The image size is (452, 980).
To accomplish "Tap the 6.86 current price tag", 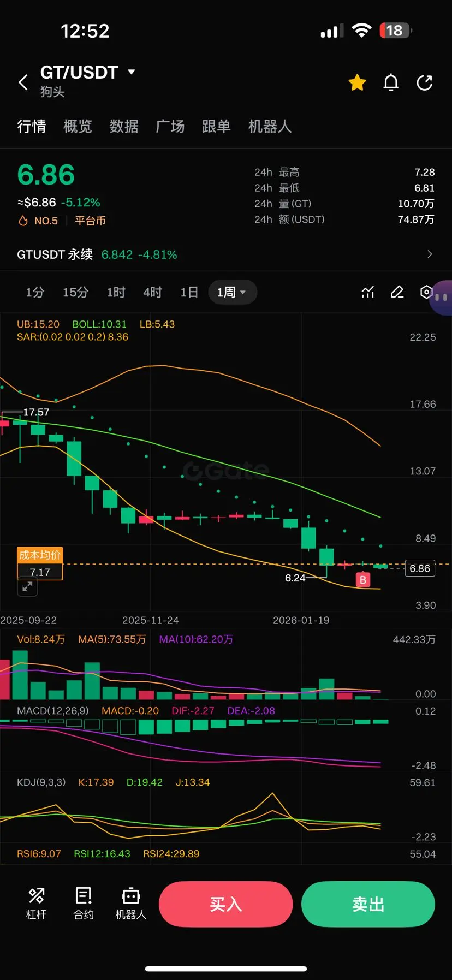I will pyautogui.click(x=420, y=568).
